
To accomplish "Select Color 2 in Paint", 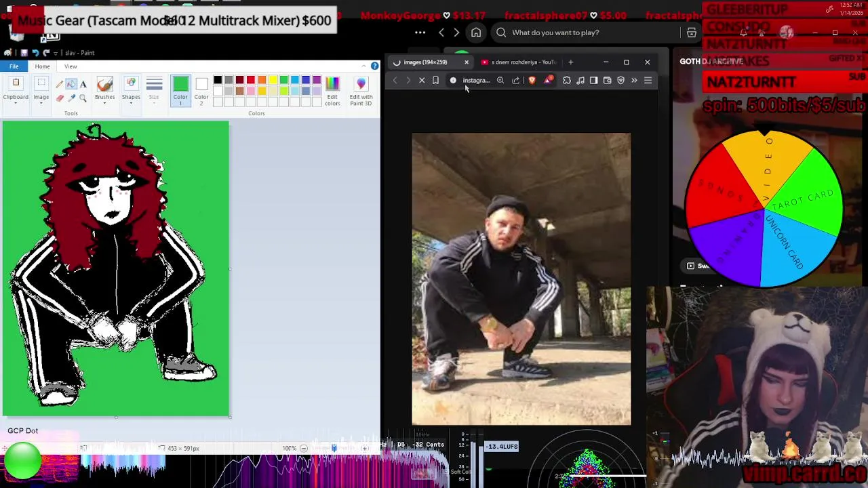I will tap(201, 90).
